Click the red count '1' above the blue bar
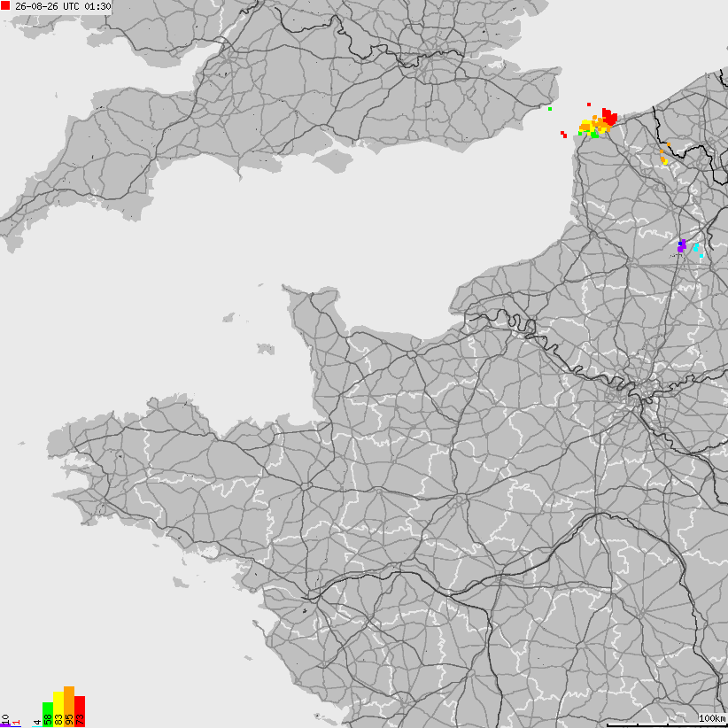728x728 pixels. coord(16,723)
